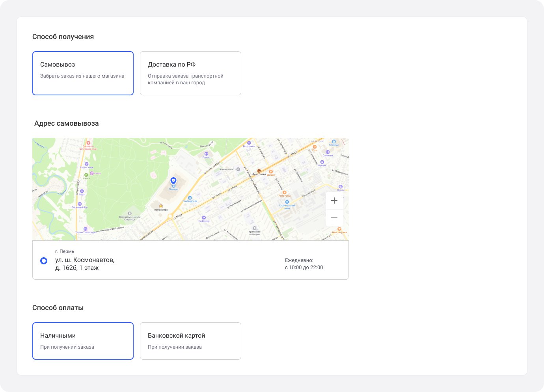
Task: Click the Гимназия № 1 map marker
Action: (238, 169)
